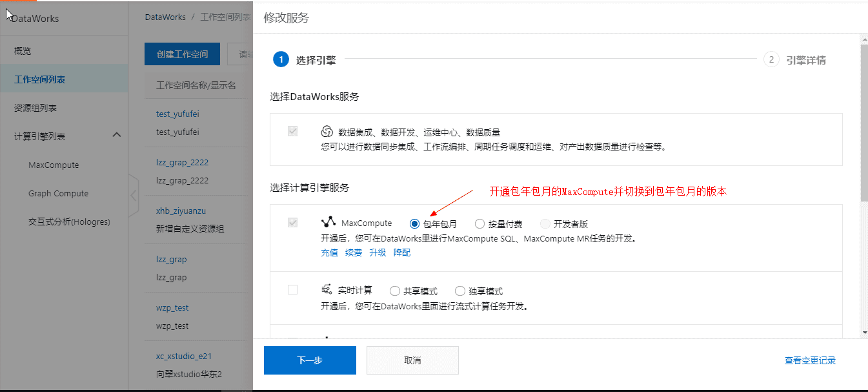Toggle the MaxCompute service checkbox

click(x=292, y=222)
